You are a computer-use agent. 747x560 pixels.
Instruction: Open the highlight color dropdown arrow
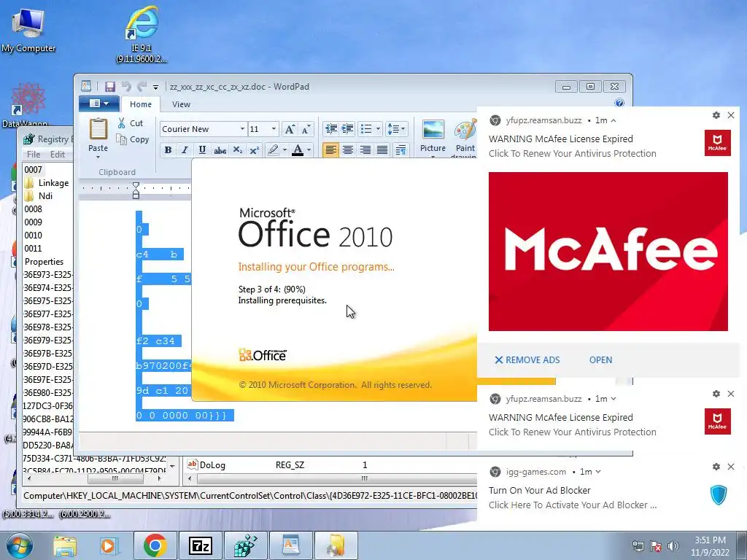pyautogui.click(x=285, y=150)
